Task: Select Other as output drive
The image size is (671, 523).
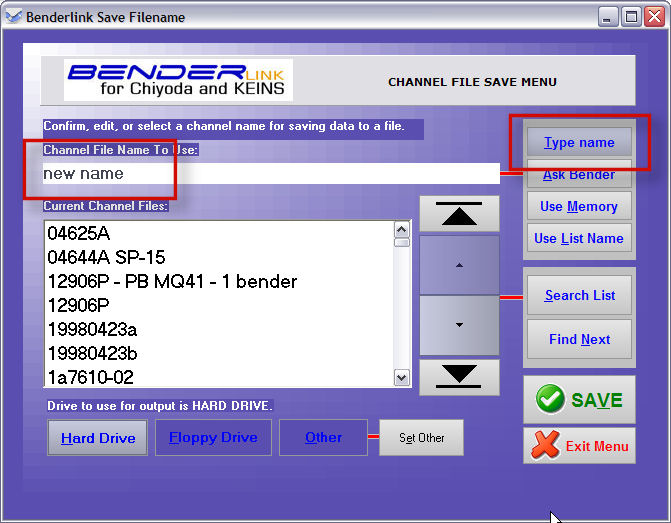Action: (x=323, y=437)
